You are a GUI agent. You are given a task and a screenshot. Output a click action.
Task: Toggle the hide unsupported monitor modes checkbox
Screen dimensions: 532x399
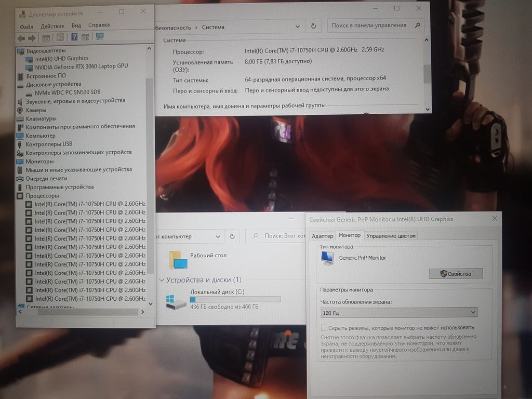point(325,328)
